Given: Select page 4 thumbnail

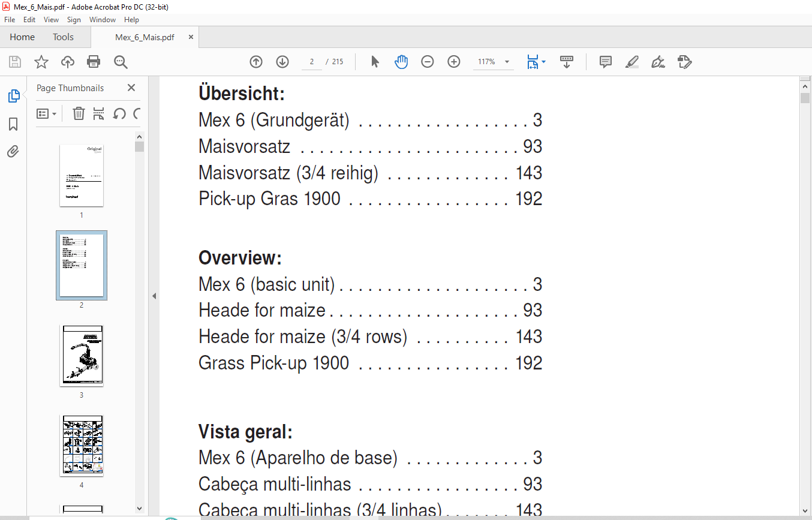Looking at the screenshot, I should 82,446.
